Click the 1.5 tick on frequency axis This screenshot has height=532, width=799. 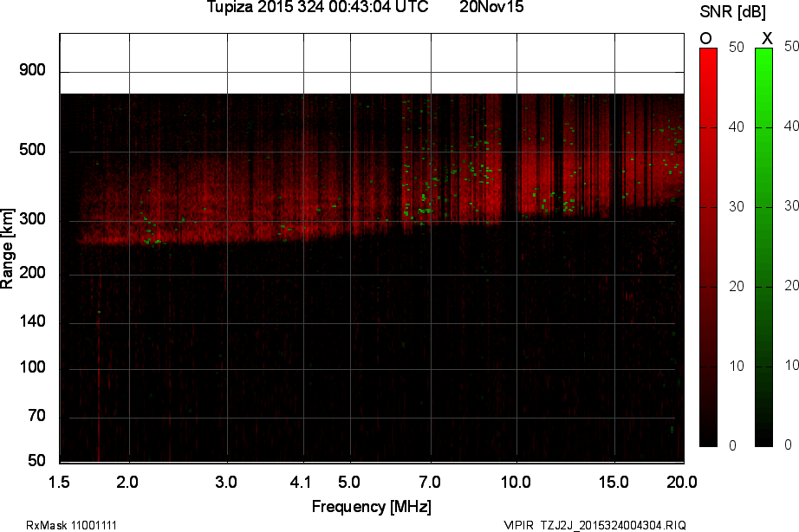60,480
